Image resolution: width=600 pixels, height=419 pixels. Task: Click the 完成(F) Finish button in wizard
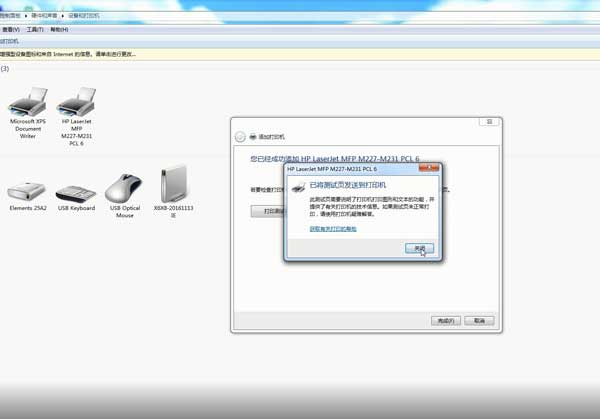[x=446, y=321]
